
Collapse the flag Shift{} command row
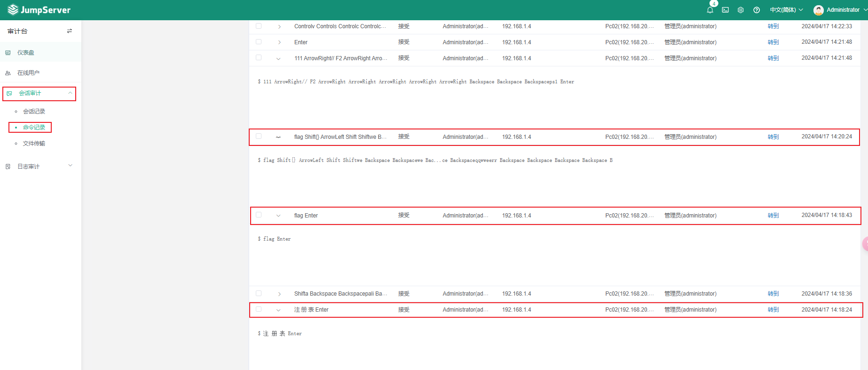278,137
